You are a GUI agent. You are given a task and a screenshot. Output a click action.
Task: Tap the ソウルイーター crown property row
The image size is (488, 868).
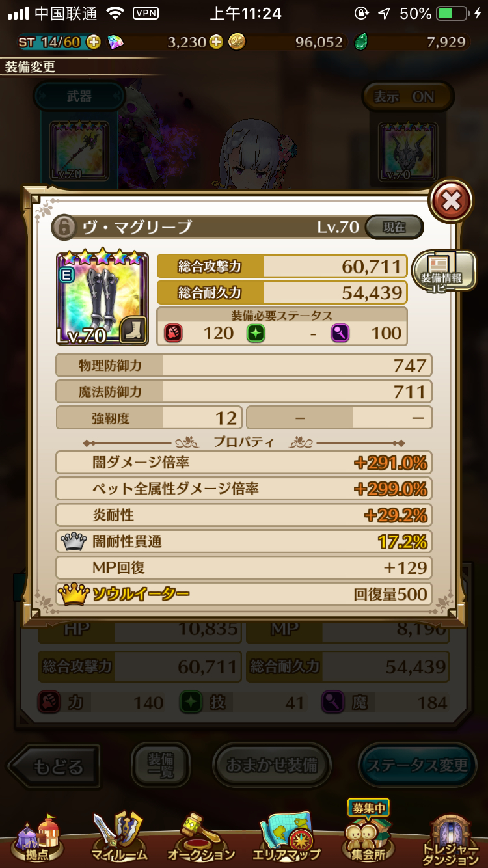pyautogui.click(x=244, y=593)
